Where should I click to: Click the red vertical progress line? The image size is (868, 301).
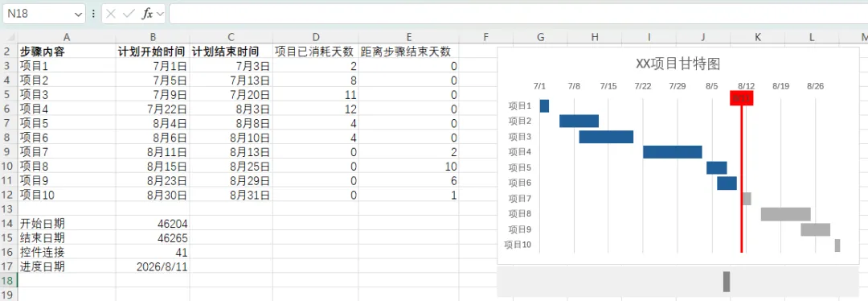tap(741, 179)
